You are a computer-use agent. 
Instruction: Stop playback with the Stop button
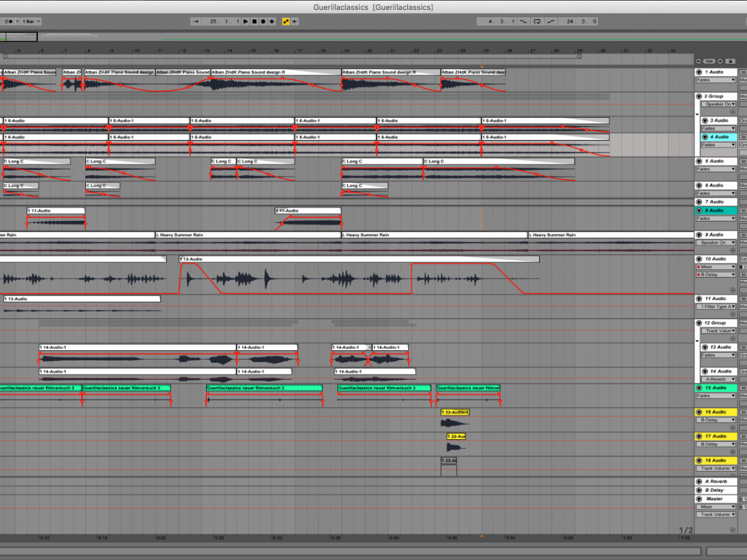pos(255,21)
